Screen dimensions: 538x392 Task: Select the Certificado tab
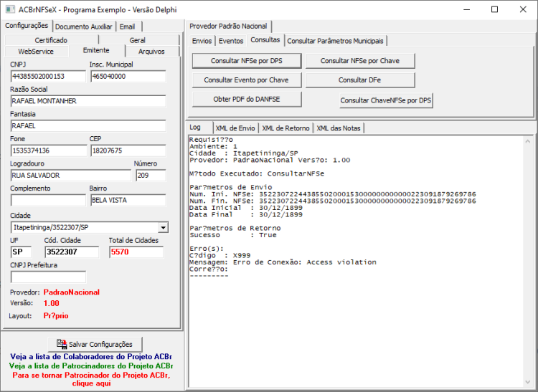51,40
